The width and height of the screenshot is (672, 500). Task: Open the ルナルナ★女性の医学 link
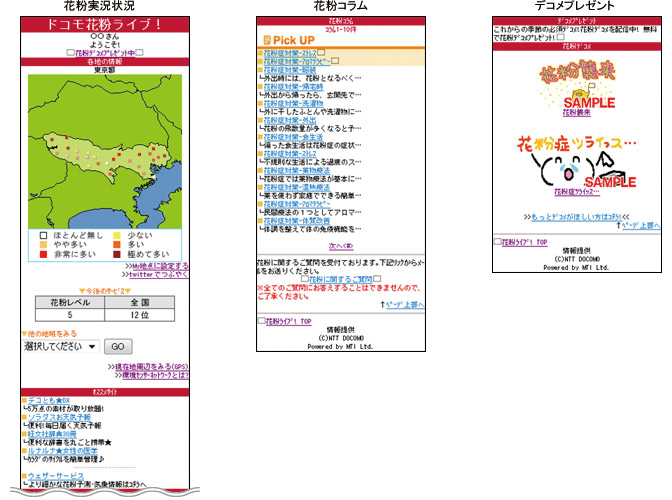coord(63,451)
